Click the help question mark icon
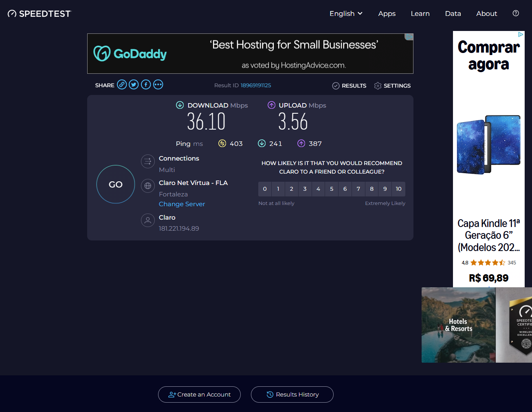532x412 pixels. pos(516,13)
